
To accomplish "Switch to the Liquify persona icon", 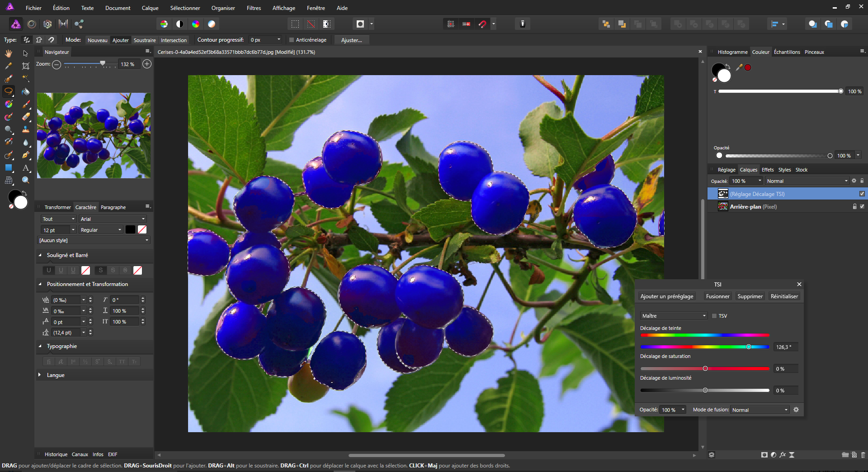I will (x=32, y=24).
